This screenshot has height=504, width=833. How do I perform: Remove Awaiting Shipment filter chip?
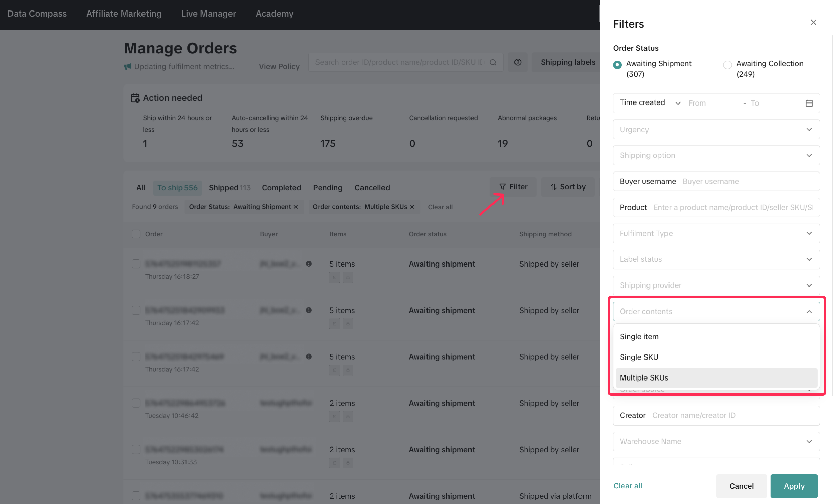pos(295,207)
